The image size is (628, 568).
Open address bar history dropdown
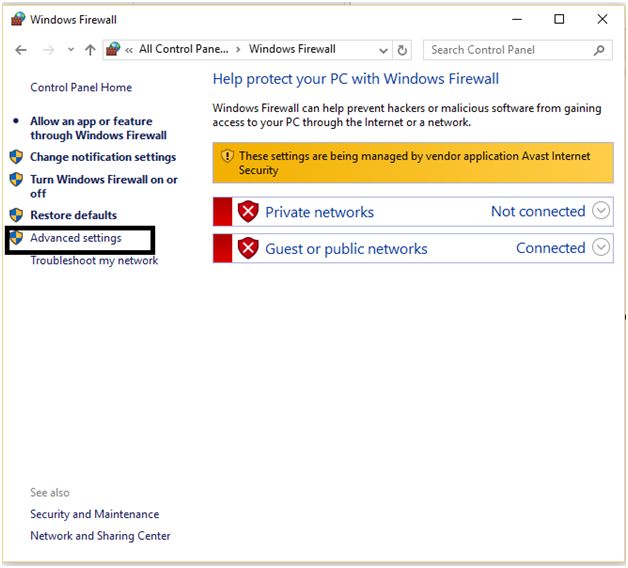[x=383, y=50]
